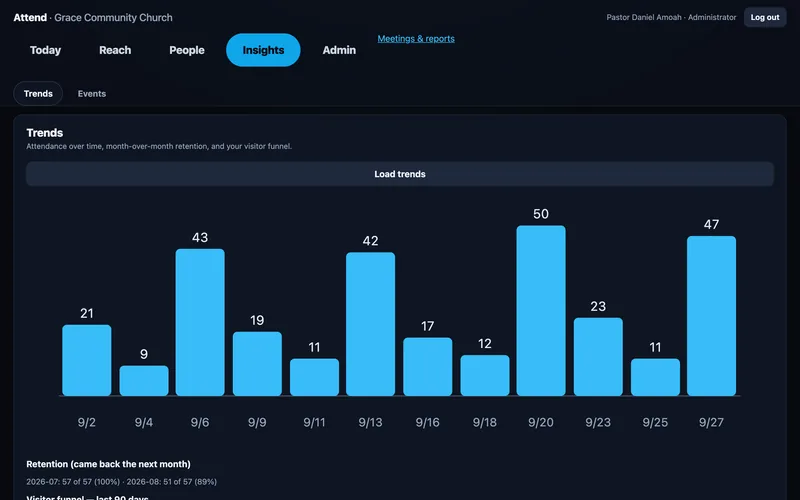The image size is (800, 500).
Task: Click Pastor Daniel Amoah Administrator text
Action: 671,17
